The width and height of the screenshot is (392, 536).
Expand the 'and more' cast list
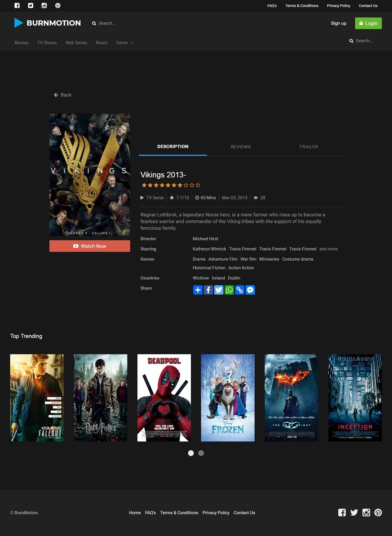click(328, 249)
